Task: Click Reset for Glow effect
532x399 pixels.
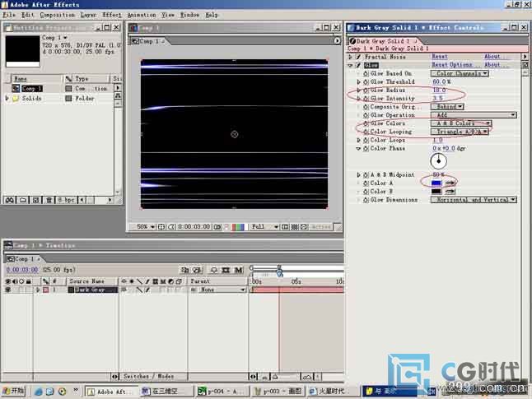Action: [x=440, y=65]
